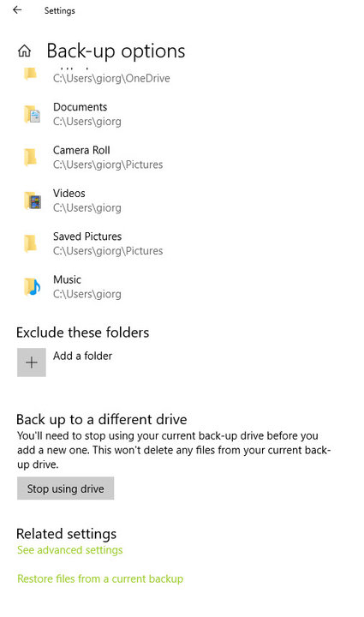This screenshot has width=364, height=617.
Task: Select the Music folder icon
Action: coord(32,286)
